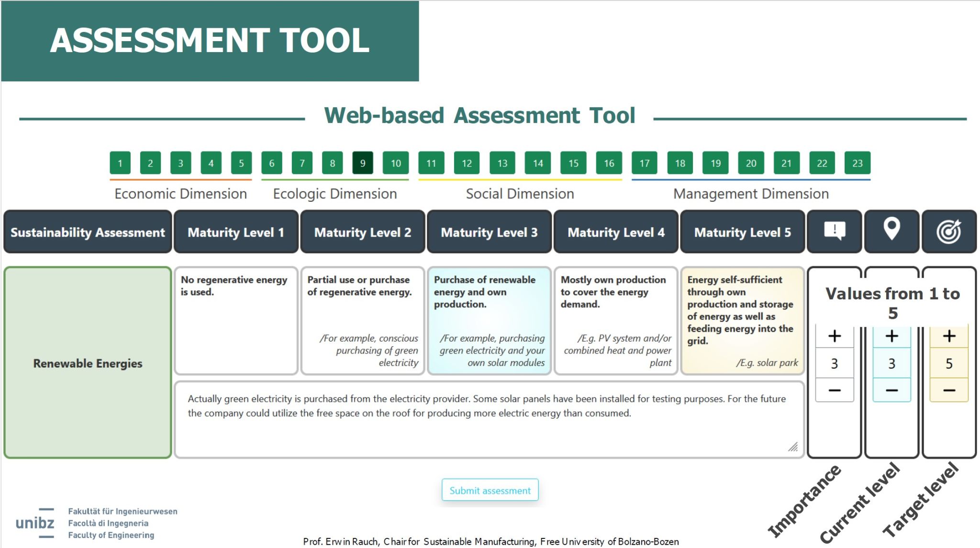Go to assessment question 14
Screen dimensions: 980x548
pyautogui.click(x=538, y=163)
